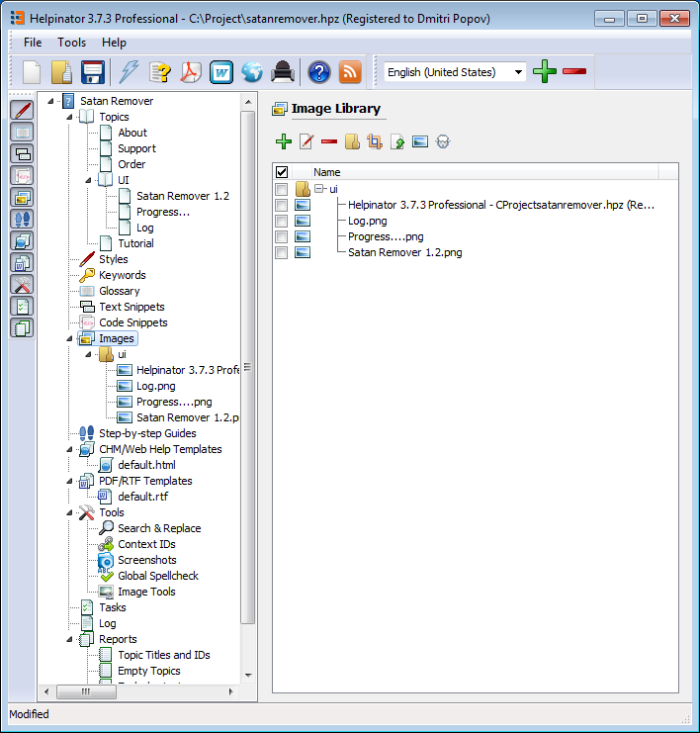Open Context IDs under Tools
This screenshot has width=700, height=733.
pos(146,544)
